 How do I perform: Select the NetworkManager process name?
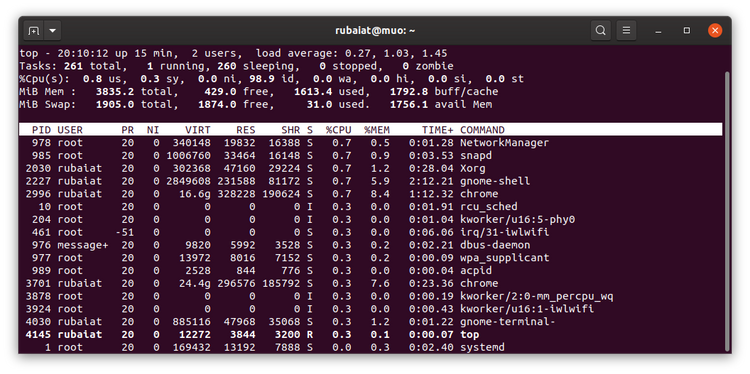[505, 143]
